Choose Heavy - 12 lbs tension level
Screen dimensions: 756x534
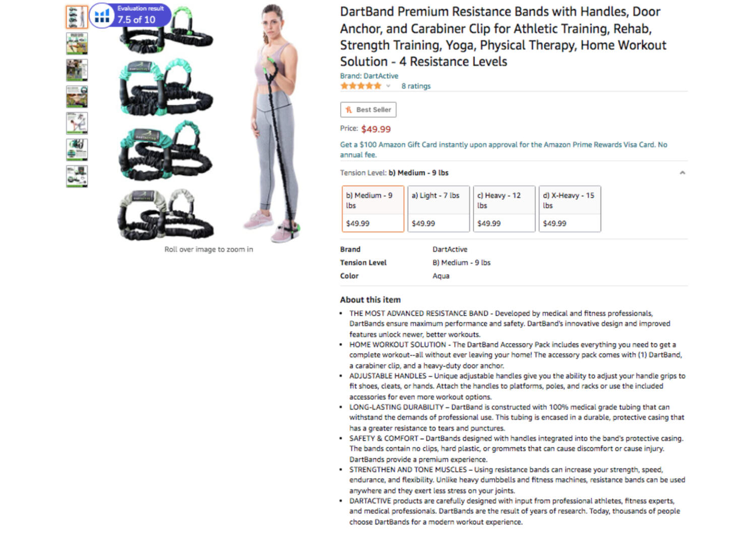pos(504,209)
